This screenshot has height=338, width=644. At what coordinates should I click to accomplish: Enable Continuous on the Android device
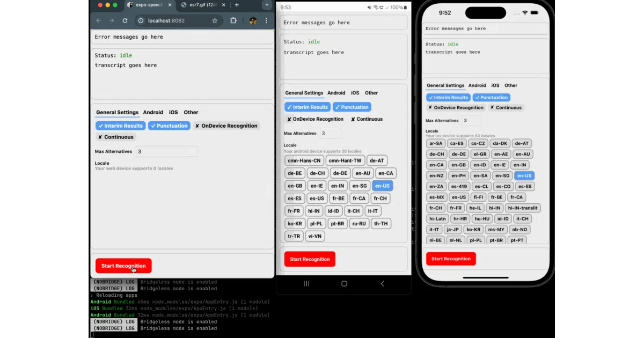[x=367, y=119]
